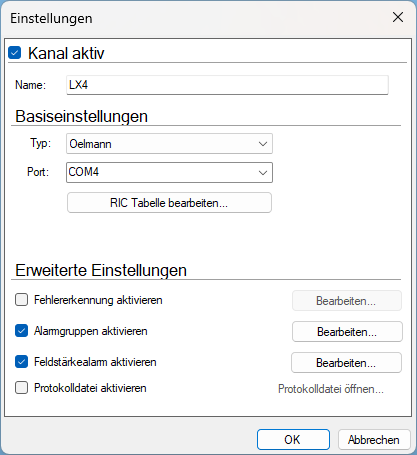Click Bearbeiten button next to Feldstärkealarm

coord(346,363)
